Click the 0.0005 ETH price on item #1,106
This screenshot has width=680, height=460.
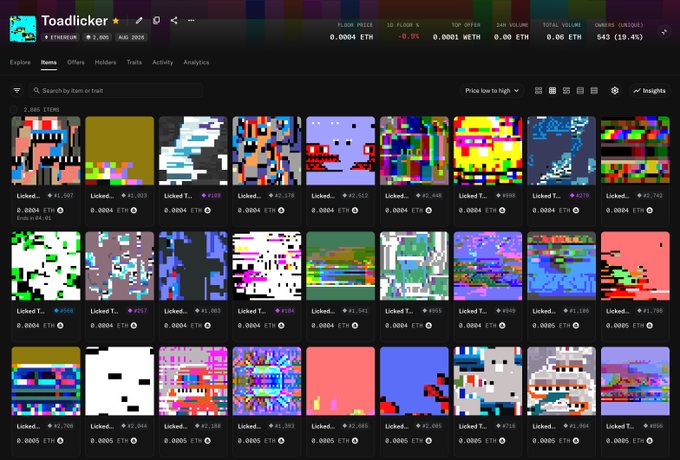click(x=550, y=326)
